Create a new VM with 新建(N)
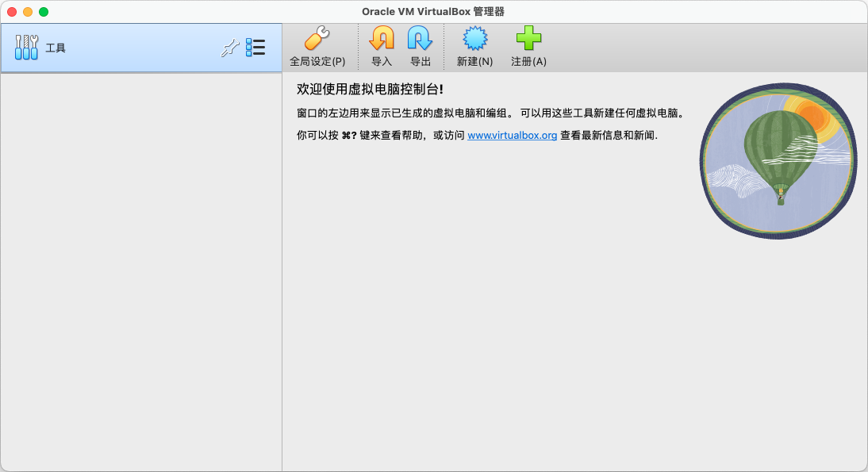The image size is (868, 472). [x=474, y=47]
